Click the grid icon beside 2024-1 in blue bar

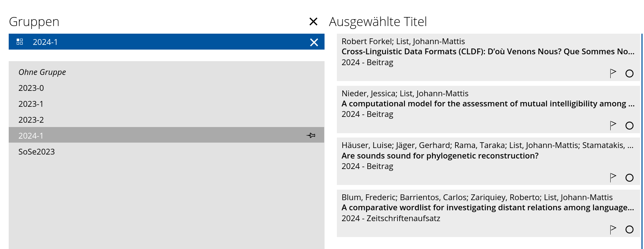point(20,42)
